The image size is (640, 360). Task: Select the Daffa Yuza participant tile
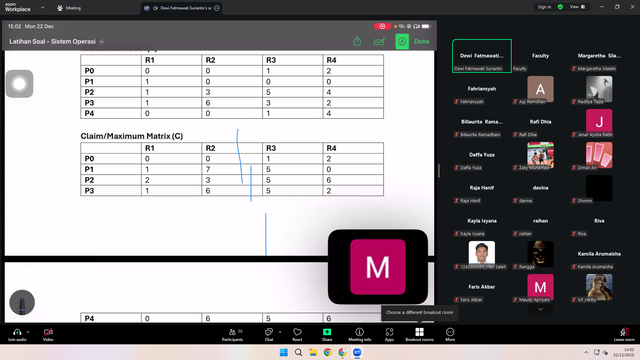point(482,155)
